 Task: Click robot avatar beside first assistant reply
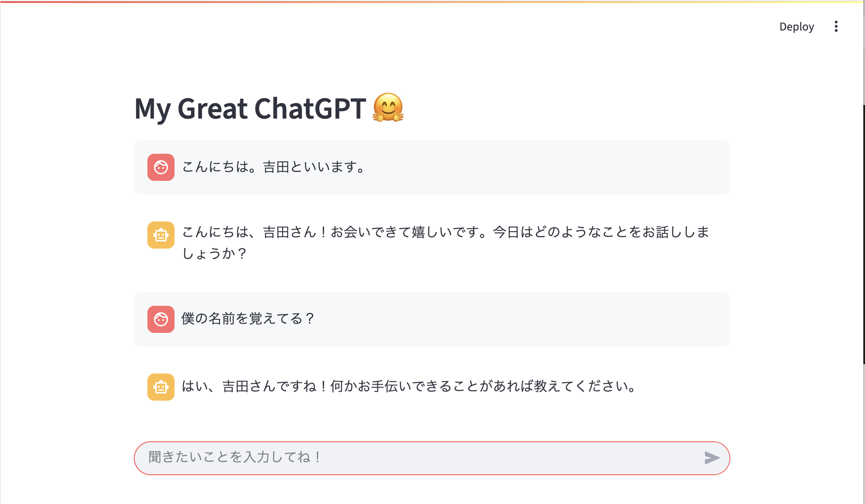[161, 235]
